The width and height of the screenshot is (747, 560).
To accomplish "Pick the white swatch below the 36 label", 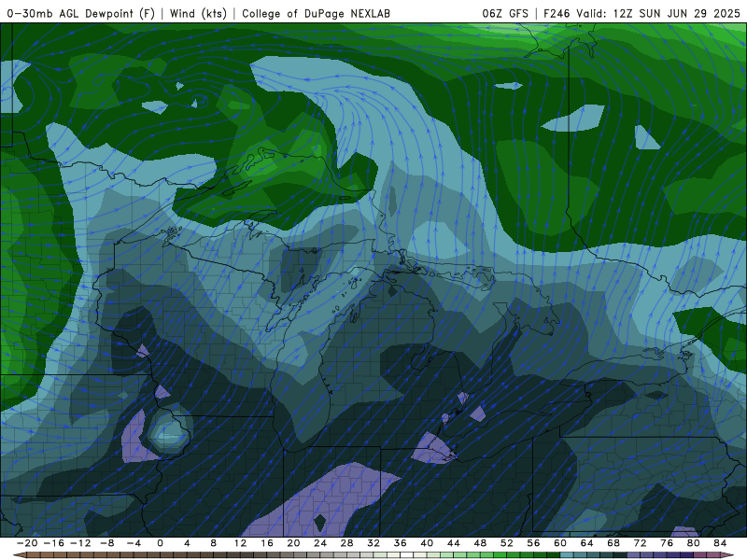I will (407, 555).
